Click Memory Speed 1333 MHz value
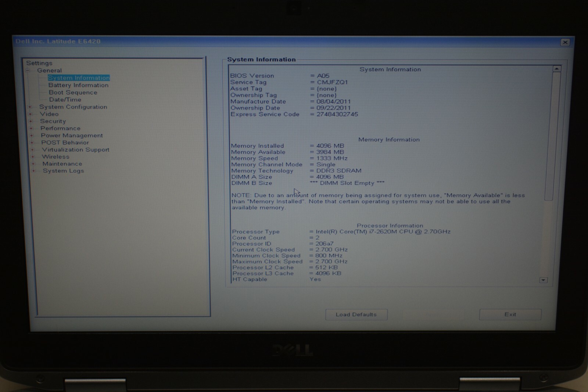The width and height of the screenshot is (588, 392). tap(332, 158)
